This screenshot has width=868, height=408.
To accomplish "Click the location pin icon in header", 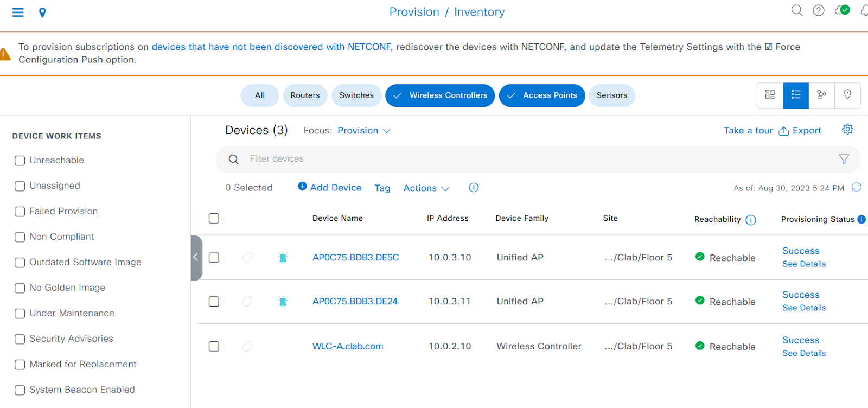I will tap(42, 12).
